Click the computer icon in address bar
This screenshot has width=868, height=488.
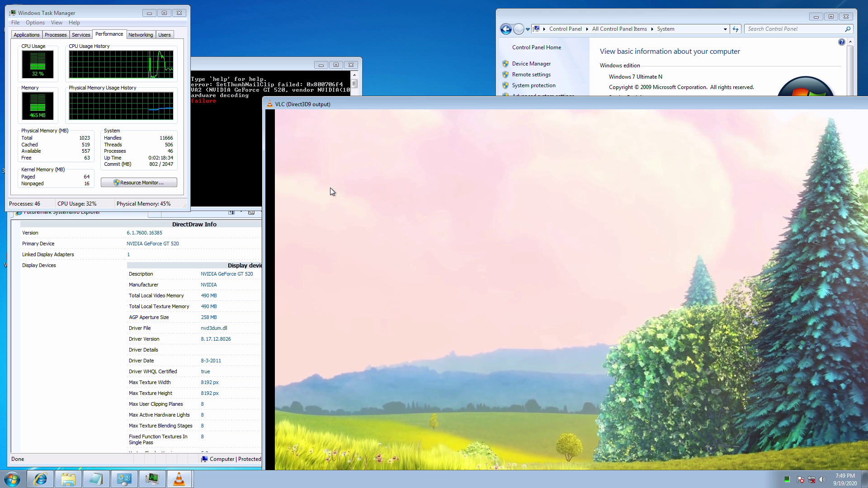(x=536, y=29)
